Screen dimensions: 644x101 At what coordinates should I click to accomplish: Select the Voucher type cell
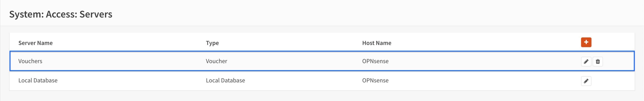(216, 61)
